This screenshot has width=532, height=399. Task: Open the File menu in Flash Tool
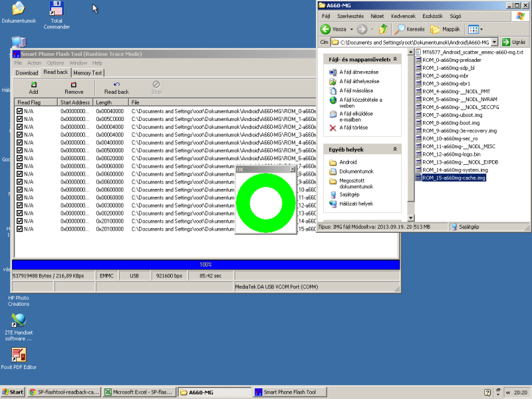18,63
